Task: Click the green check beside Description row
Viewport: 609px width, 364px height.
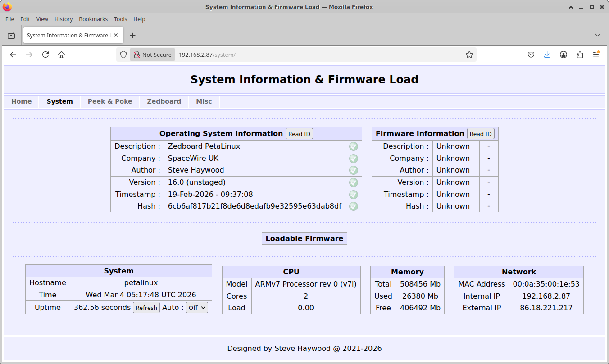Action: click(354, 146)
